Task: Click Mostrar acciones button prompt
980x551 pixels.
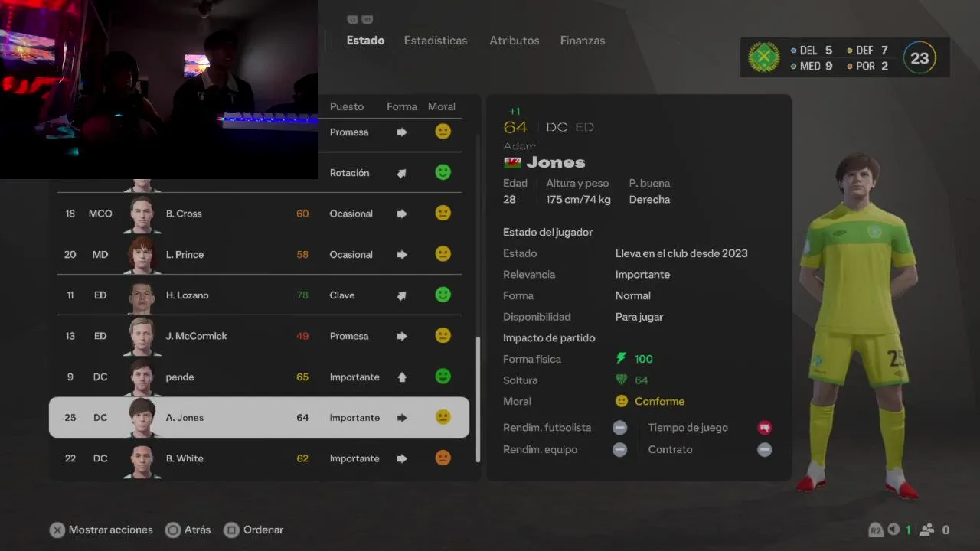Action: (101, 530)
